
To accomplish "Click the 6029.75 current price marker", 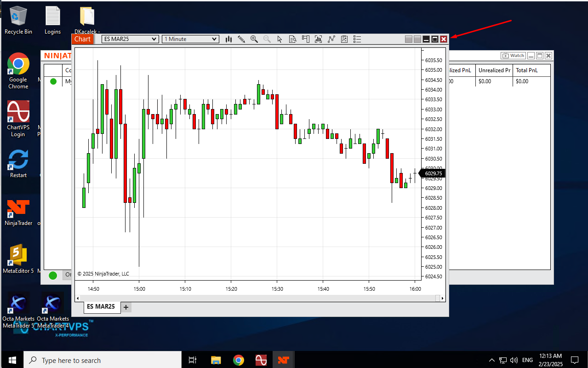I will [433, 173].
